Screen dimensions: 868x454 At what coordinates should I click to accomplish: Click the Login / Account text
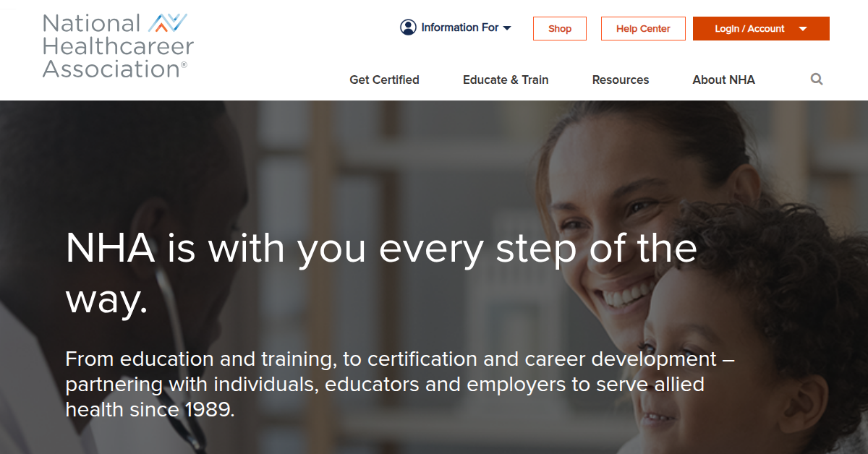749,29
